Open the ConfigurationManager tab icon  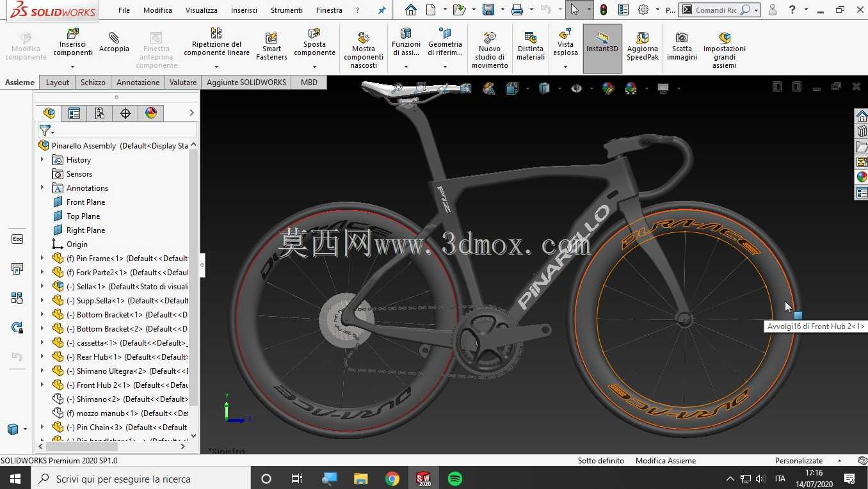[x=99, y=113]
